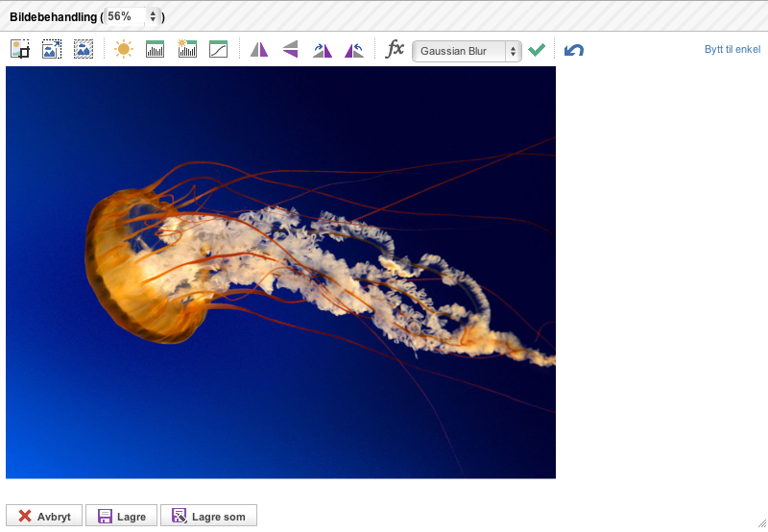The image size is (768, 532).
Task: Click the 'Bytt til enkel' link
Action: click(x=732, y=50)
